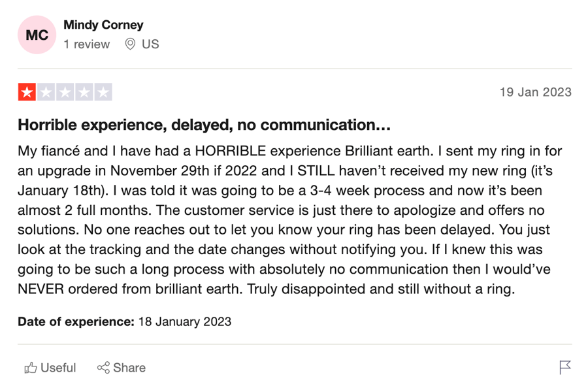Viewport: 588px width, 386px height.
Task: Click the review body paragraph text
Action: pos(289,220)
